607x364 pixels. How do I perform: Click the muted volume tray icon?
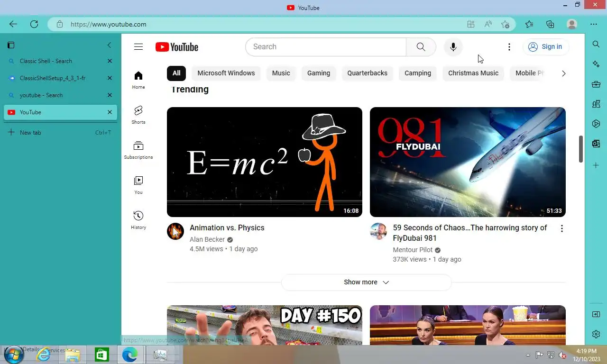[x=562, y=355]
